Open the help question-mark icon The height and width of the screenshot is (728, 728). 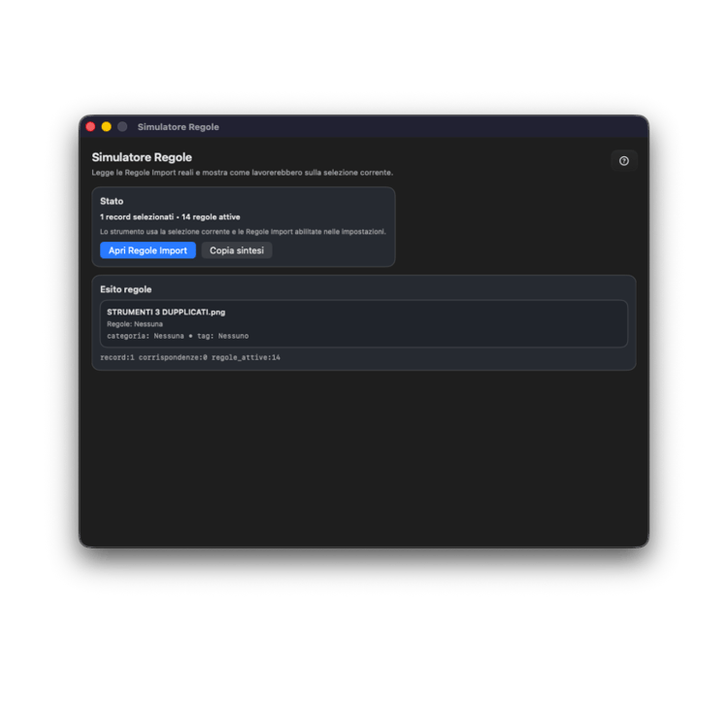623,160
